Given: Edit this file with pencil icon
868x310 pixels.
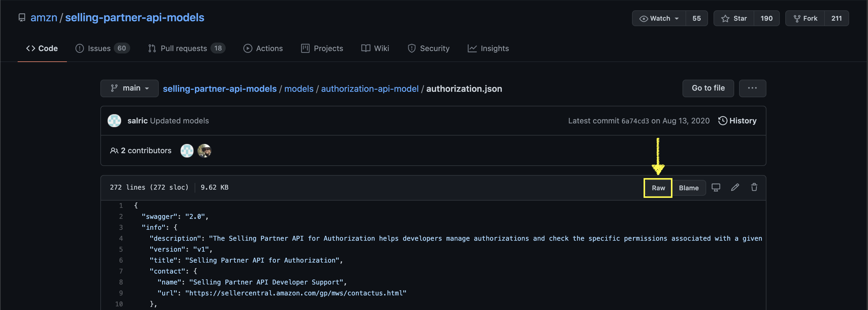Looking at the screenshot, I should coord(735,188).
